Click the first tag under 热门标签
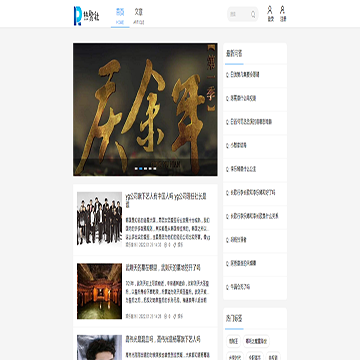This screenshot has height=360, width=360. click(233, 341)
